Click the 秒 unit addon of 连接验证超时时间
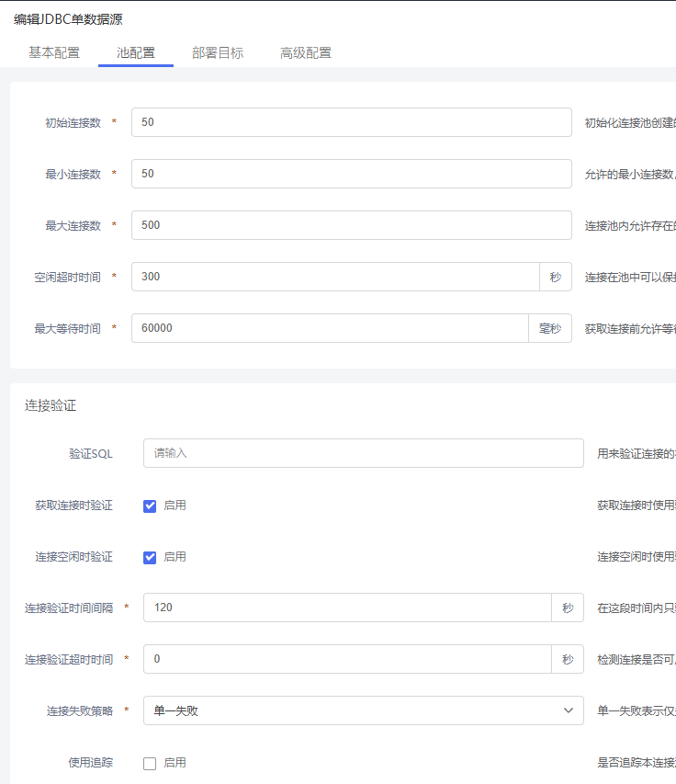The width and height of the screenshot is (676, 784). 568,659
